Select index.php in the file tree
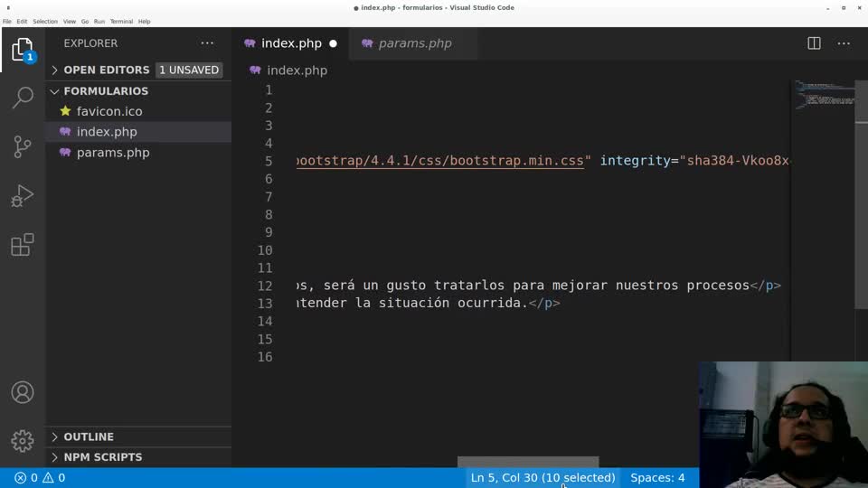868x488 pixels. (138, 132)
